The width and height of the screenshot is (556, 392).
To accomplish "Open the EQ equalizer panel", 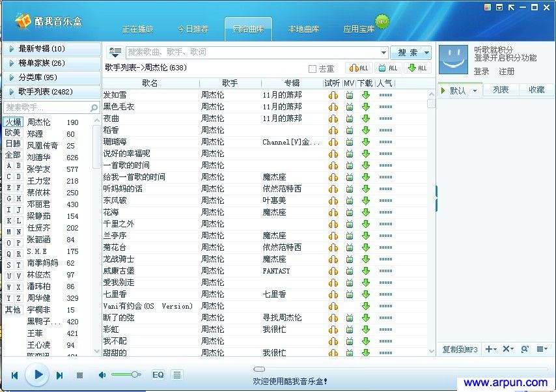I will [157, 374].
